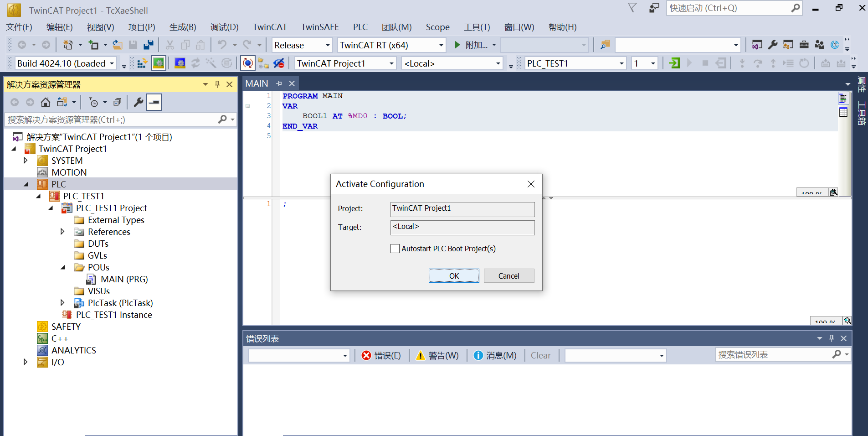Image resolution: width=868 pixels, height=436 pixels.
Task: Click the Clear button in error list
Action: click(540, 355)
